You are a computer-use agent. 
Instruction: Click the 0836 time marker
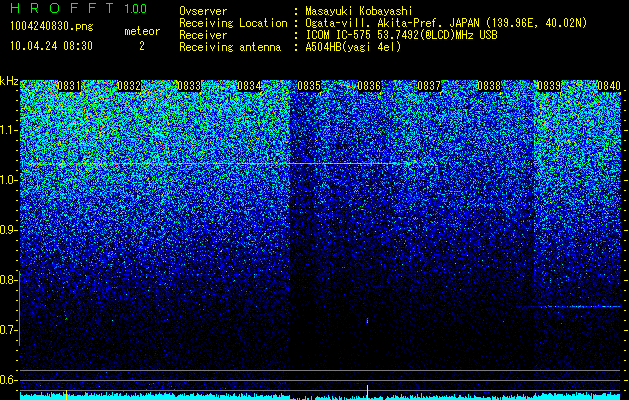369,86
